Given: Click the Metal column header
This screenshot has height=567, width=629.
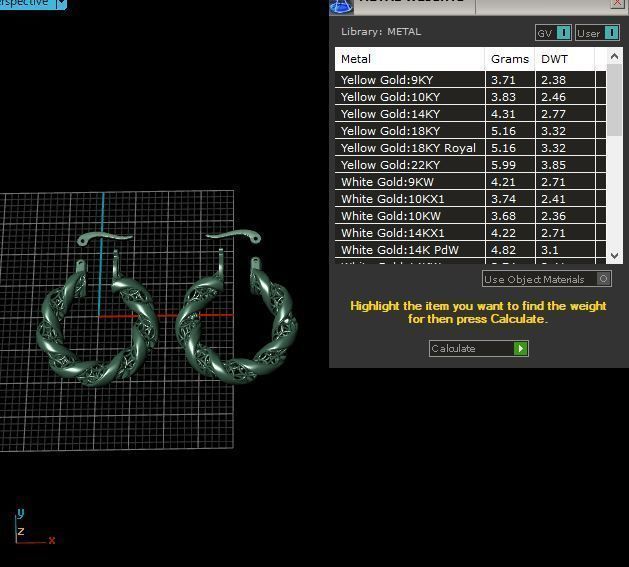Looking at the screenshot, I should [x=410, y=59].
